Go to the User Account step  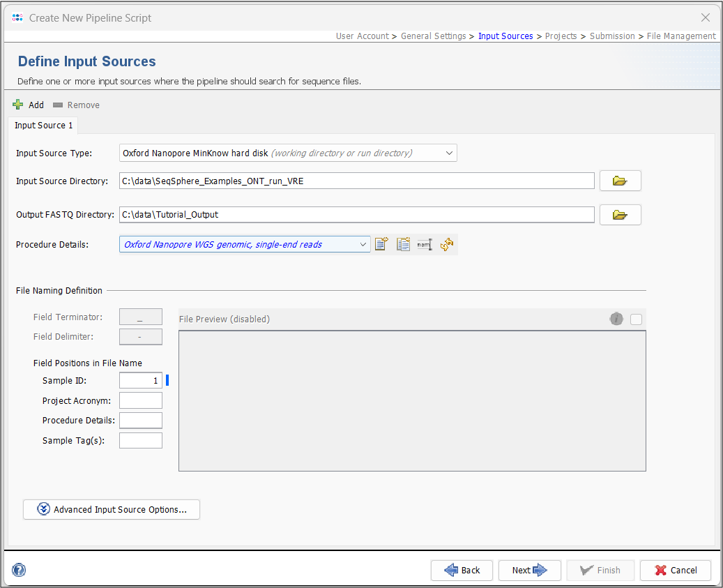tap(362, 36)
